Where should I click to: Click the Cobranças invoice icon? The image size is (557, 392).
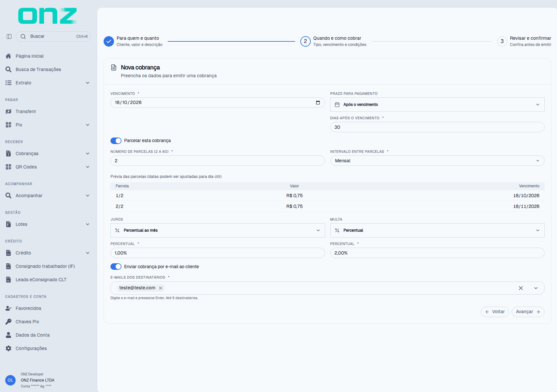tap(8, 153)
